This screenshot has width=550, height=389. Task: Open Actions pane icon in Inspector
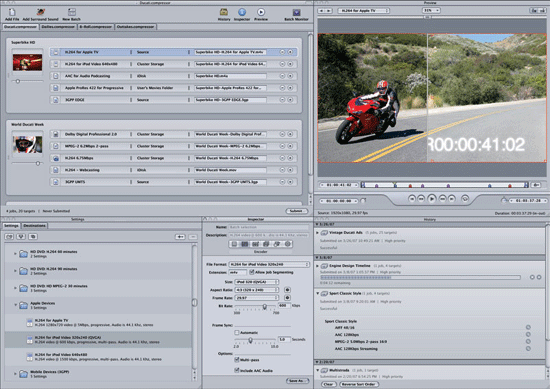[x=288, y=244]
